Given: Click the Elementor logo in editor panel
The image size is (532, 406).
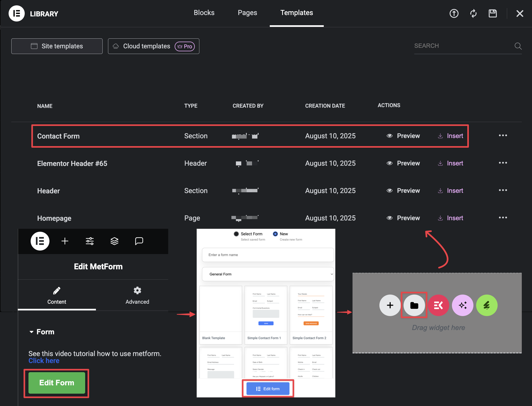Looking at the screenshot, I should pos(40,241).
